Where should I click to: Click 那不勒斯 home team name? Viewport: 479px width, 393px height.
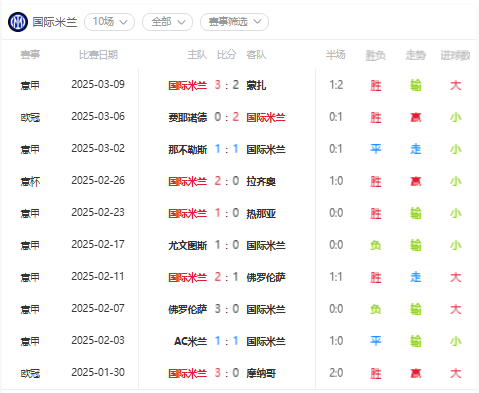(x=188, y=149)
